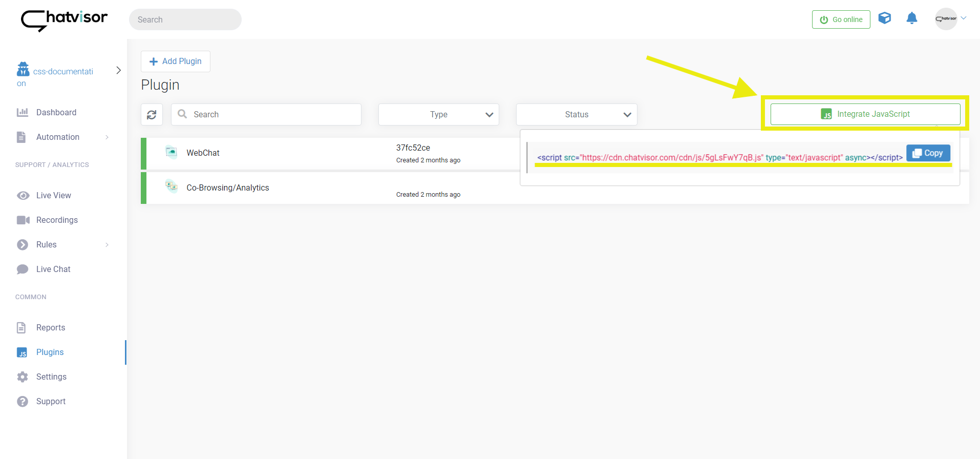Viewport: 980px width, 459px height.
Task: Open Support in sidebar
Action: coord(51,401)
